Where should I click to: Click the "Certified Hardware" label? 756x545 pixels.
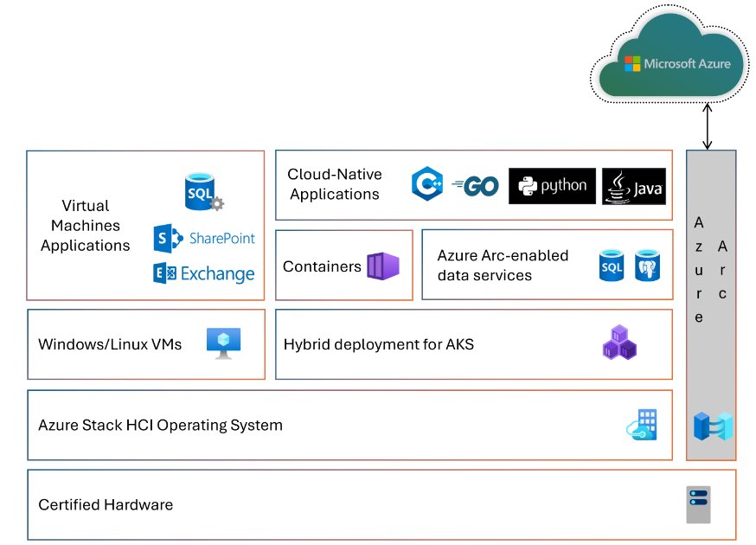(106, 504)
